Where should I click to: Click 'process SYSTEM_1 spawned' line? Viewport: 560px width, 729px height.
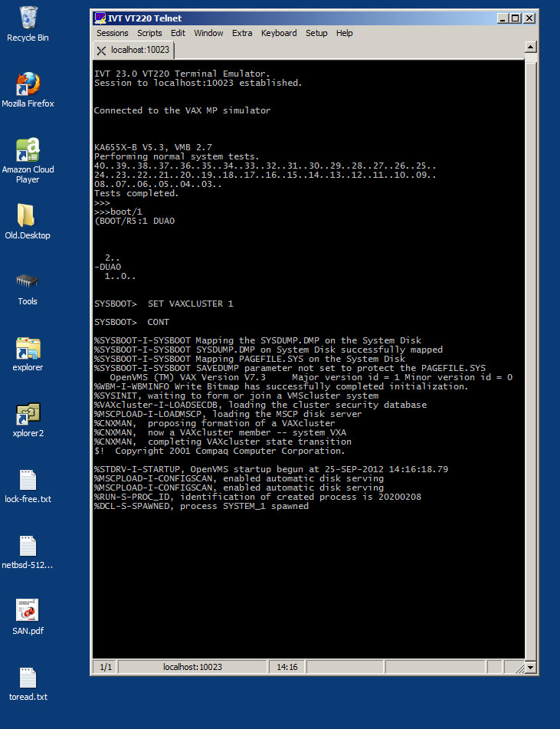coord(201,506)
